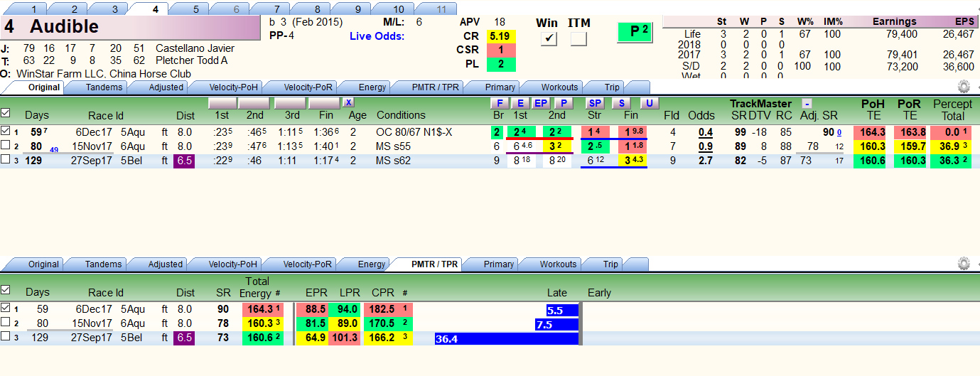Click the EP filter button
Viewport: 980px width, 376px height.
(x=541, y=103)
